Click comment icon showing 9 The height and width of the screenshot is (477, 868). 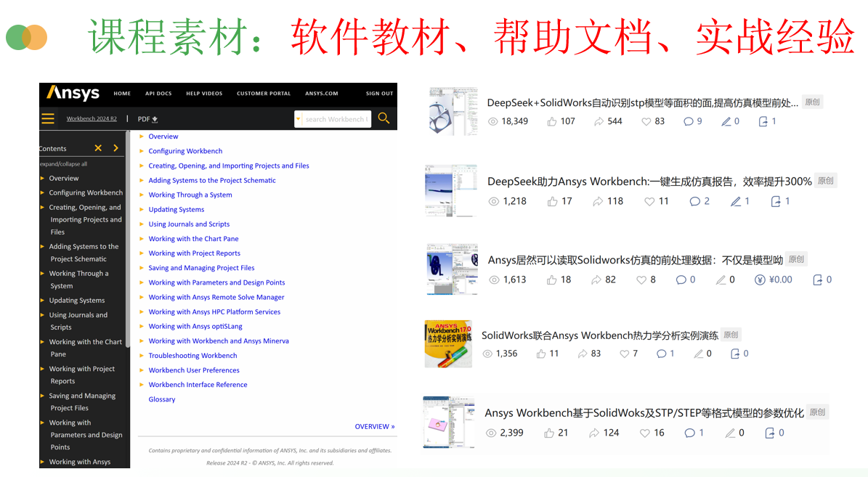688,121
